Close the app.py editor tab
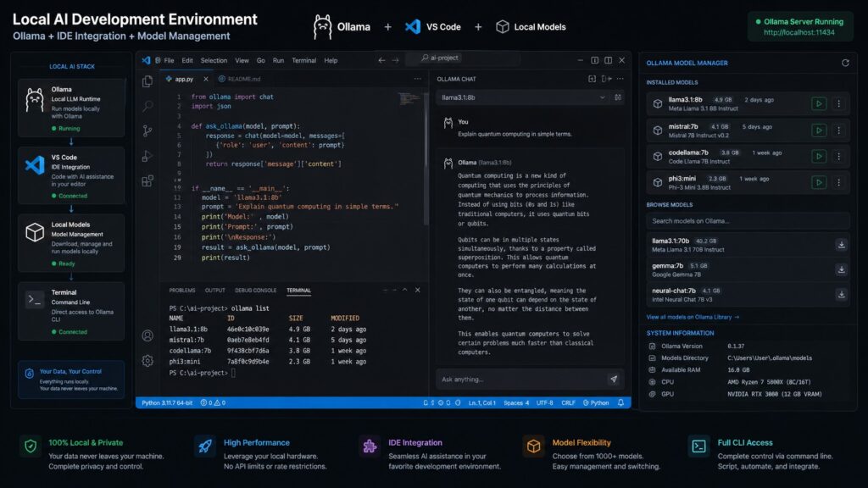This screenshot has width=868, height=488. coord(206,79)
